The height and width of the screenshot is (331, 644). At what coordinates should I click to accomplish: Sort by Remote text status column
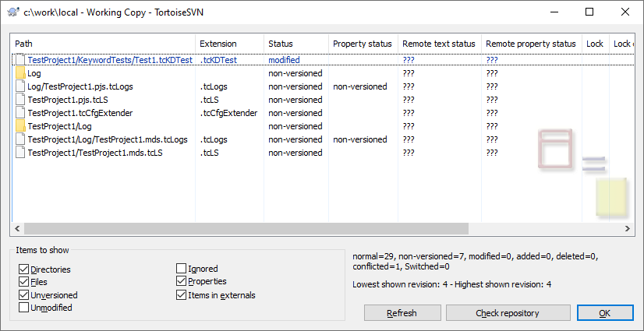point(438,44)
